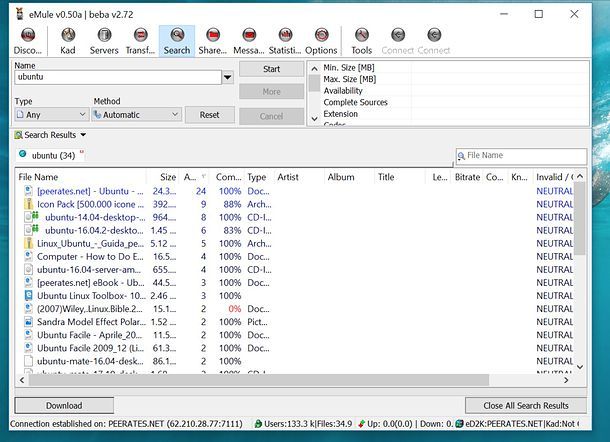
Task: Click the image icon of Sandra Model row
Action: [28, 322]
